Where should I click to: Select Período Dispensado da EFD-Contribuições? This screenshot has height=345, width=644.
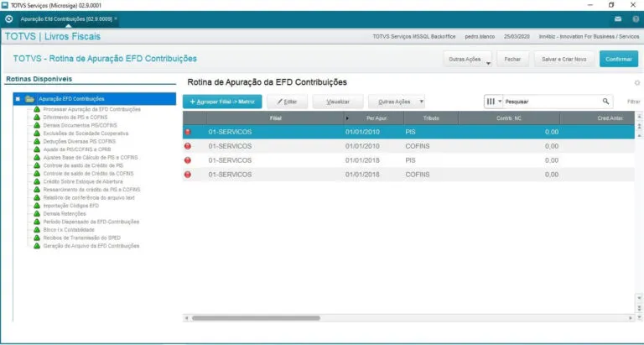click(x=91, y=222)
